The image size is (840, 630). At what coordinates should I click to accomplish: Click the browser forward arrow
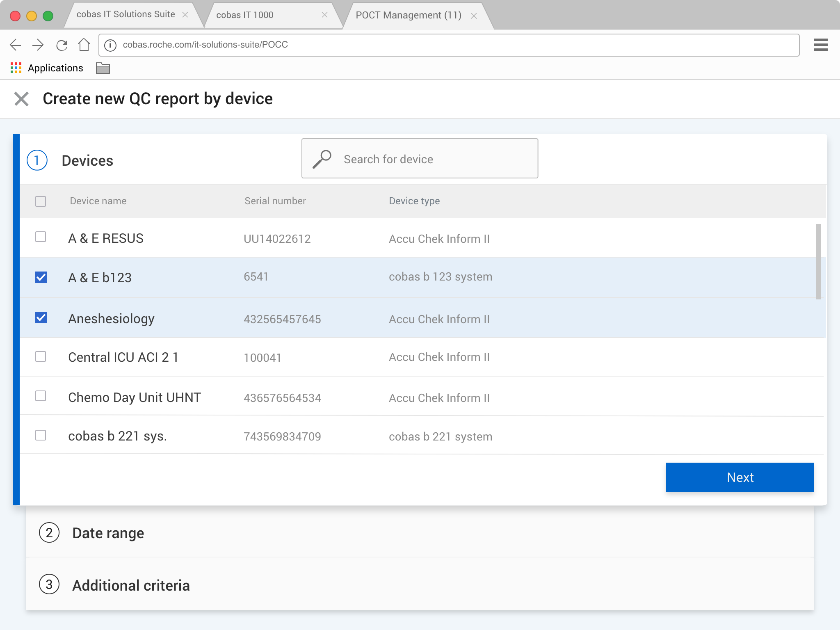tap(38, 45)
